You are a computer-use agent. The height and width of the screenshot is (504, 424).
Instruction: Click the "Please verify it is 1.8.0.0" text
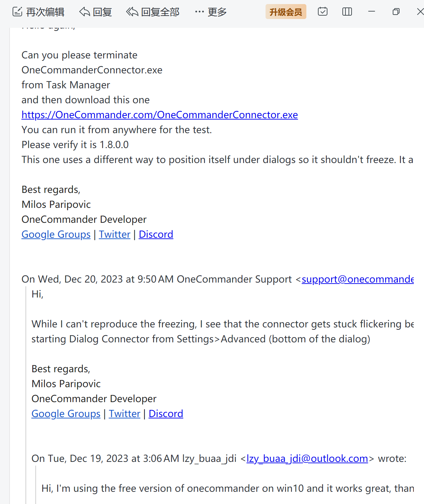click(75, 145)
